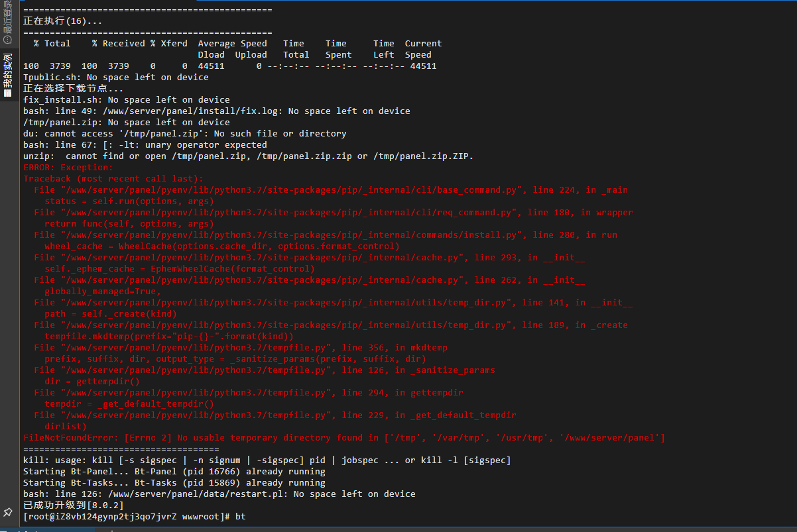This screenshot has width=797, height=532.
Task: Toggle the pin icon in the sidebar
Action: [7, 512]
